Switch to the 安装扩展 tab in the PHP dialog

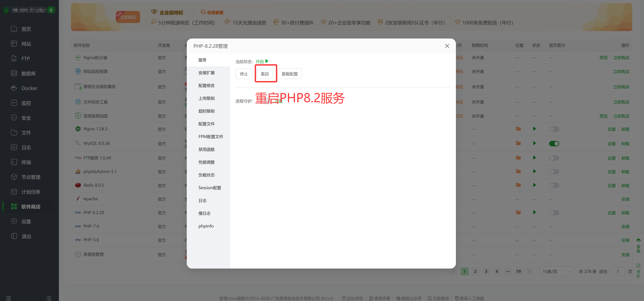coord(206,73)
